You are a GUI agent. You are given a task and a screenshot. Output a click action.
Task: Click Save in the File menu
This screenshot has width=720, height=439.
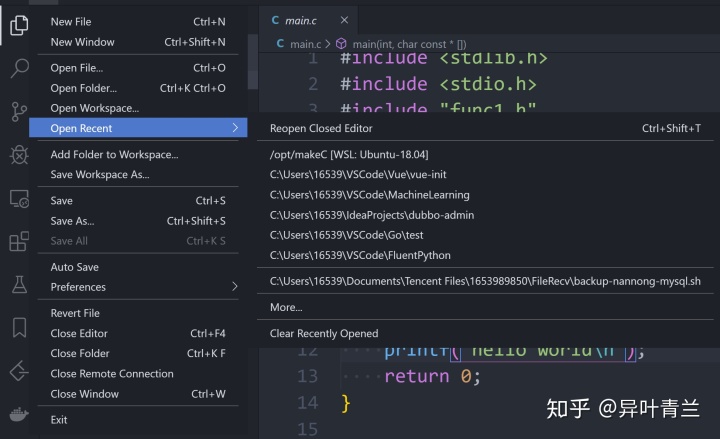coord(138,201)
